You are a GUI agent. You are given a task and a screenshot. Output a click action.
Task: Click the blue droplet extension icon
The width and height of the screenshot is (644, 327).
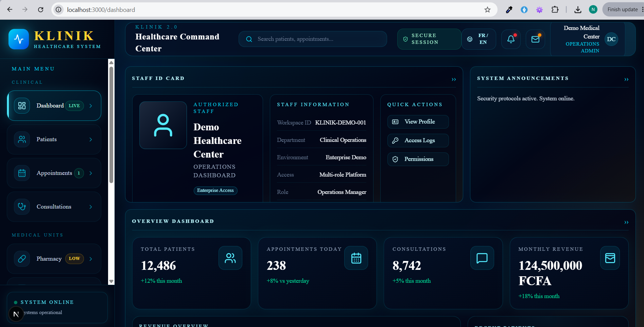point(524,10)
